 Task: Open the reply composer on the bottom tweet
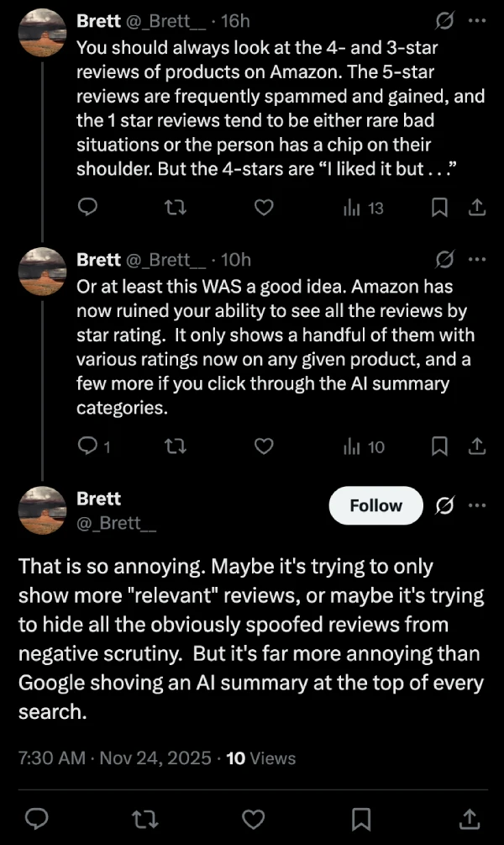tap(37, 818)
